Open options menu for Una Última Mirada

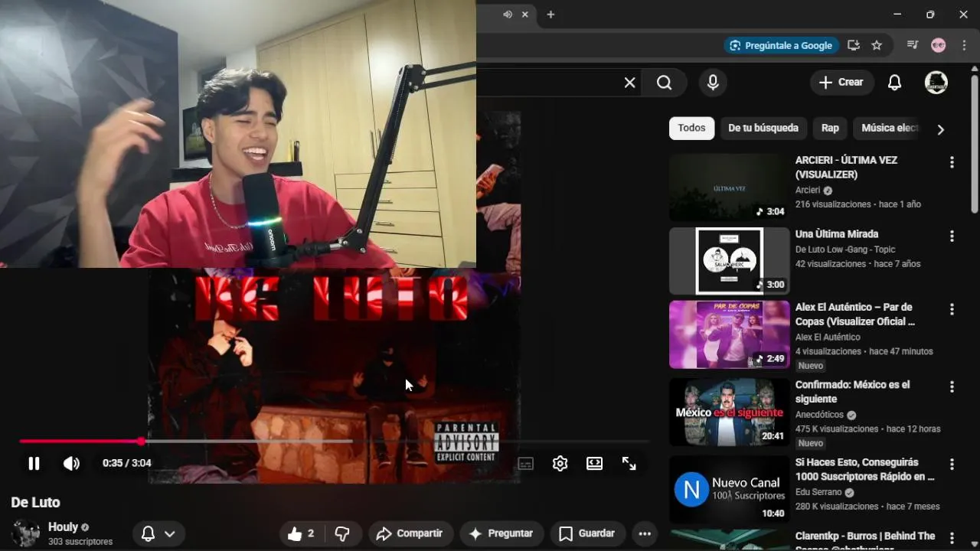[952, 236]
